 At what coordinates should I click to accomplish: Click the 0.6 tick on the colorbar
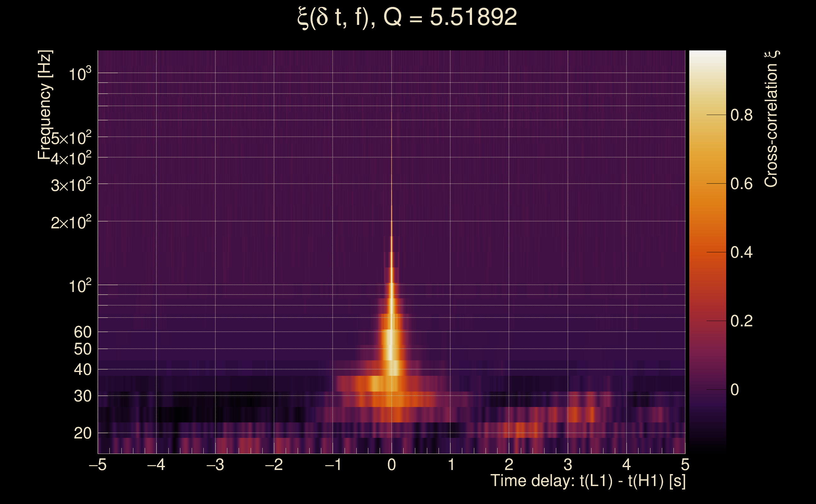(x=741, y=184)
